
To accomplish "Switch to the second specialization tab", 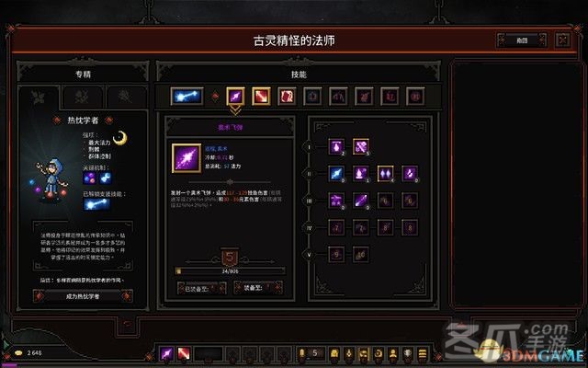I will [82, 97].
